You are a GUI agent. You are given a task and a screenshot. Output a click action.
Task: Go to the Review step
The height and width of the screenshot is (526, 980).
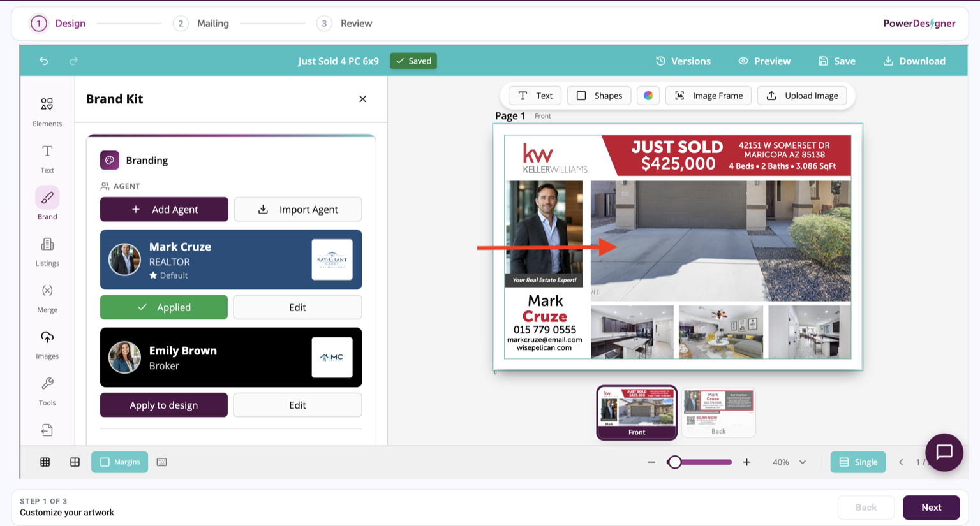click(x=345, y=24)
